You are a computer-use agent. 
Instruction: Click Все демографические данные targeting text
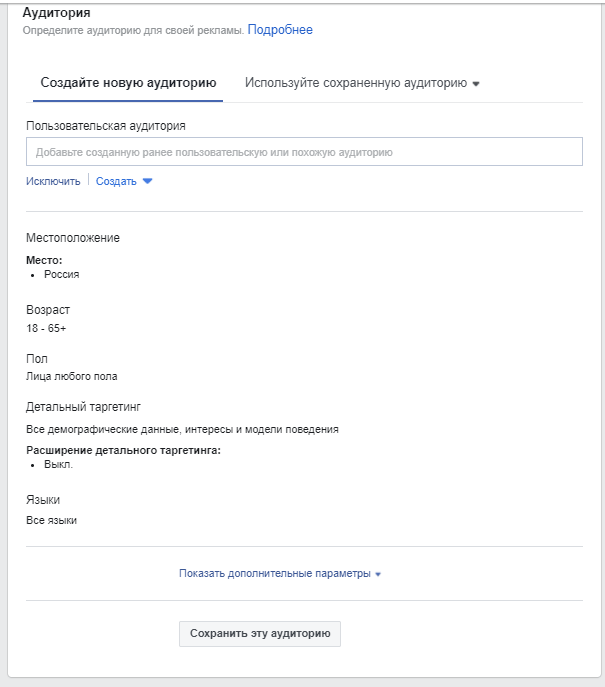click(x=182, y=429)
